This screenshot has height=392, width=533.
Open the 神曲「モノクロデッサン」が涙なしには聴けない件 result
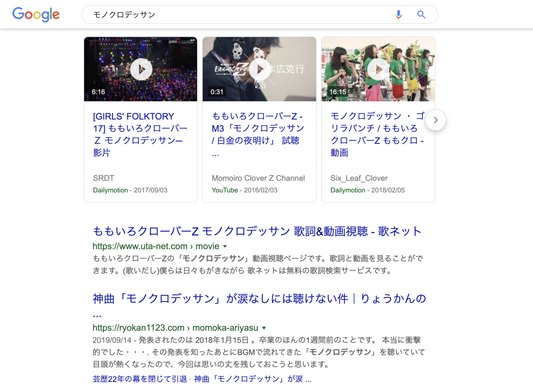tap(259, 305)
